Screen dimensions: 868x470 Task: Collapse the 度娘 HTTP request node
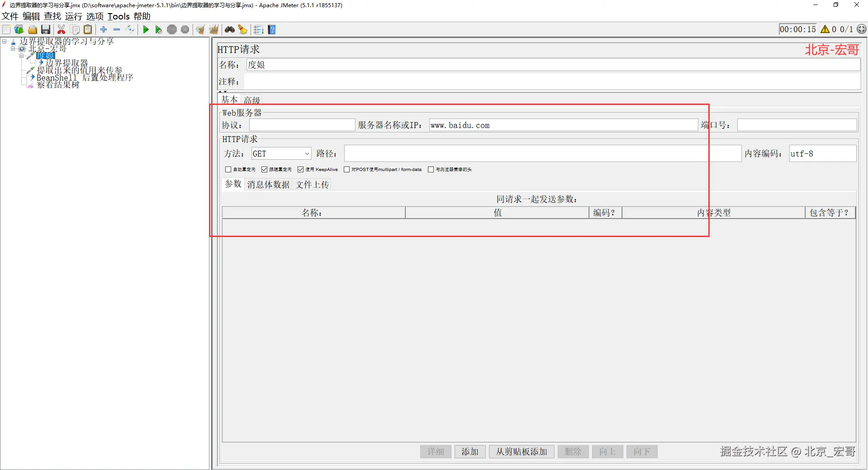coord(21,56)
